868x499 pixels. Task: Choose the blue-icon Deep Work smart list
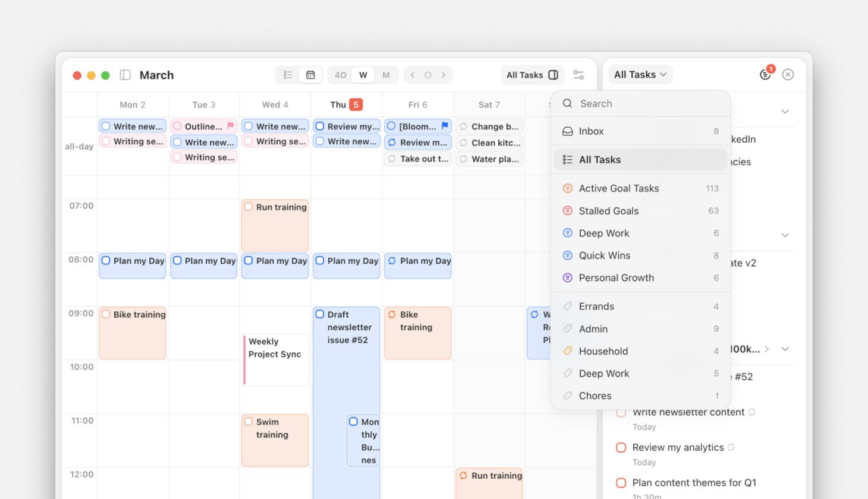(x=640, y=233)
